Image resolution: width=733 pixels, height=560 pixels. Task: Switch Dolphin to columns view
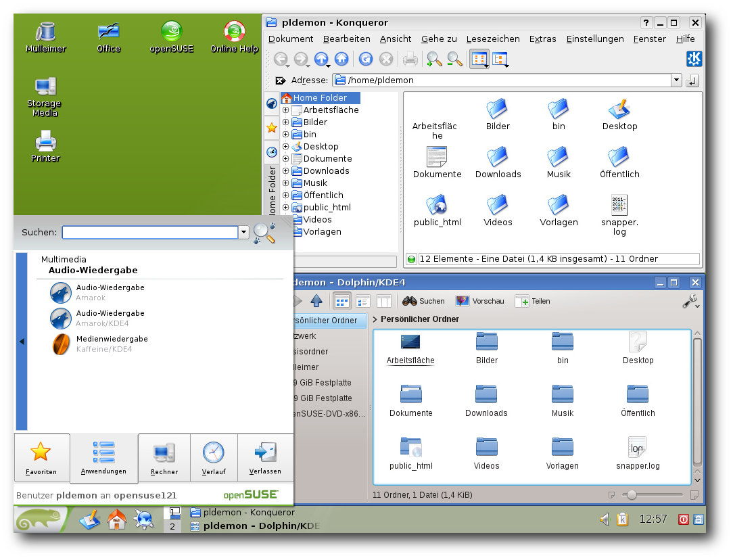pyautogui.click(x=384, y=302)
